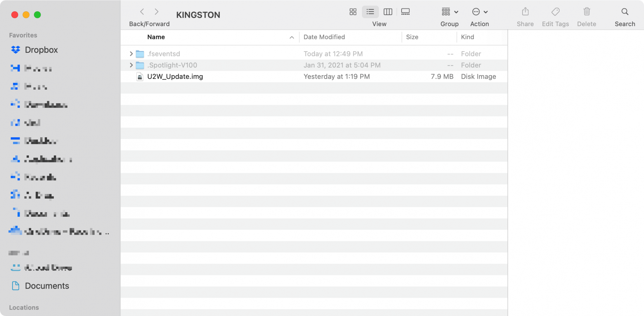644x316 pixels.
Task: Click the '7.9 MB' size value
Action: coord(442,76)
